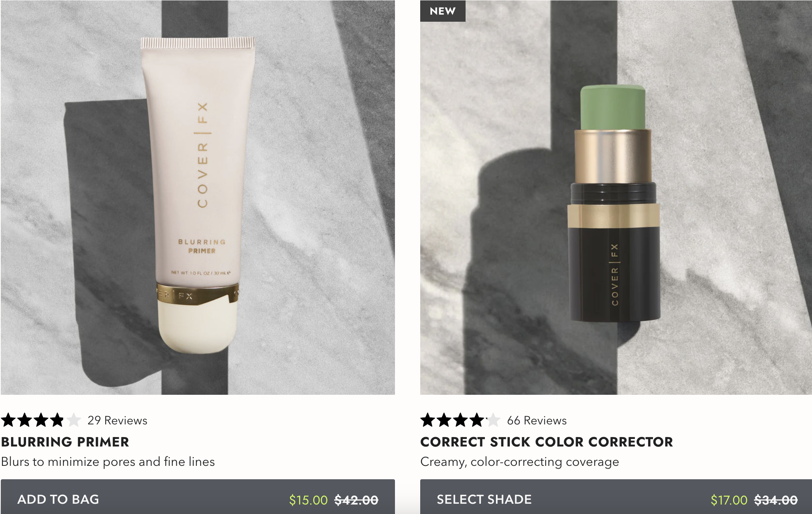Image resolution: width=812 pixels, height=514 pixels.
Task: Open the 29 Reviews link
Action: pyautogui.click(x=117, y=420)
